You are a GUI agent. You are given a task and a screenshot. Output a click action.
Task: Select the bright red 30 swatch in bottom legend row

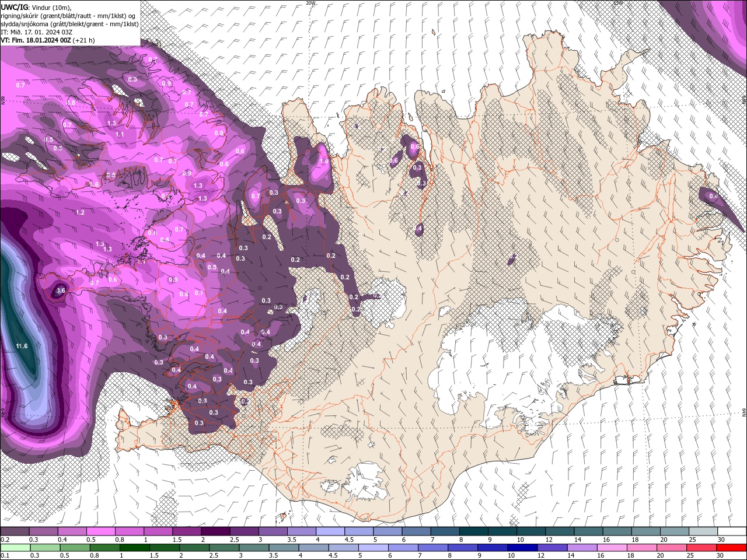click(x=731, y=548)
